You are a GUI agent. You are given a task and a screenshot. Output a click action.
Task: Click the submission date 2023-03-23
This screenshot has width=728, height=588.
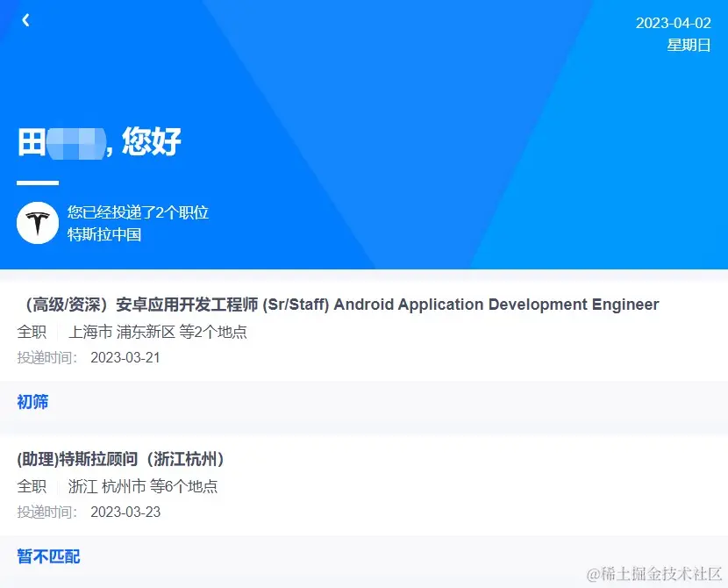125,512
